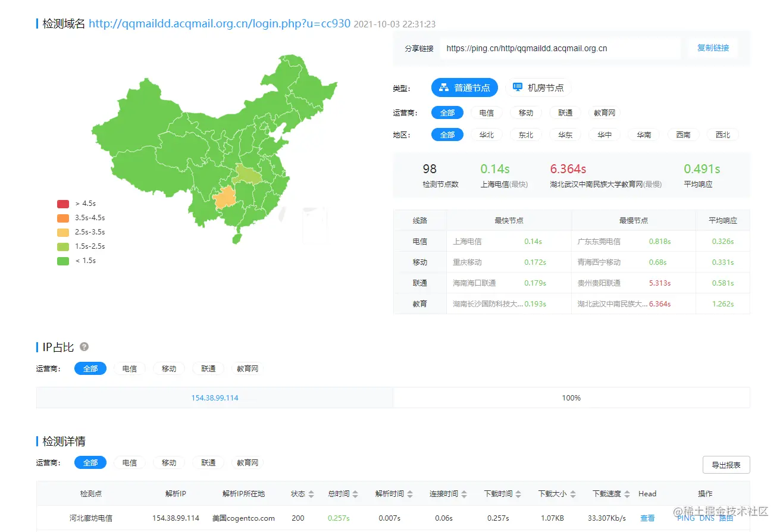Image resolution: width=783 pixels, height=532 pixels.
Task: Choose 联通 under 检测详情 运营商
Action: [x=208, y=462]
